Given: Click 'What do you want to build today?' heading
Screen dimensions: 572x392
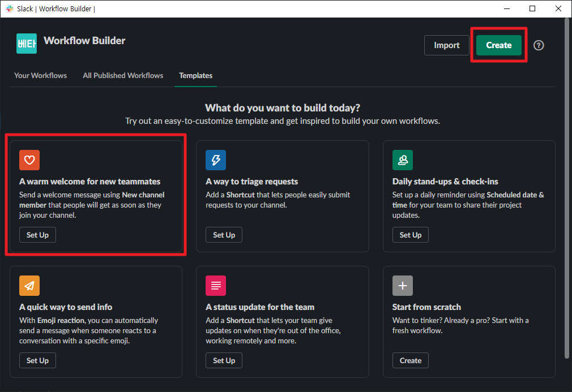Looking at the screenshot, I should tap(283, 108).
